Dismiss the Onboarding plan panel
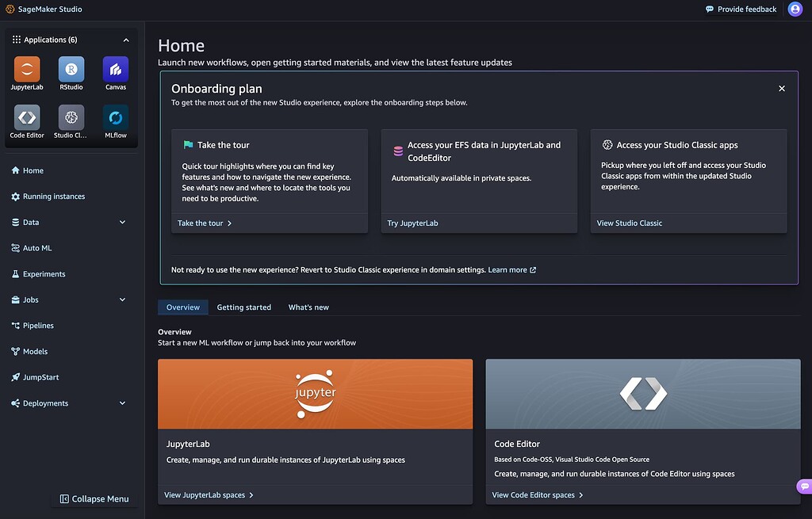Image resolution: width=812 pixels, height=519 pixels. click(782, 89)
